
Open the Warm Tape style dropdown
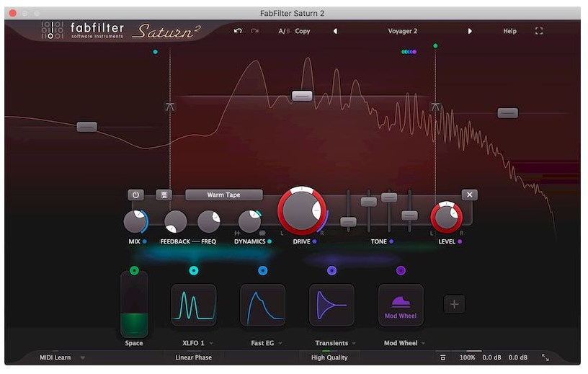tap(223, 195)
